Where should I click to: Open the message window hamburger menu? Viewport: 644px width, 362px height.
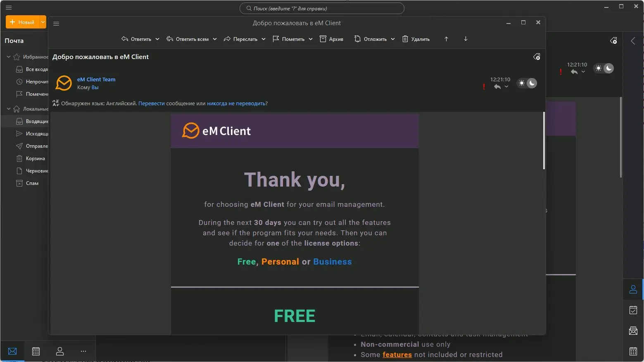point(57,24)
